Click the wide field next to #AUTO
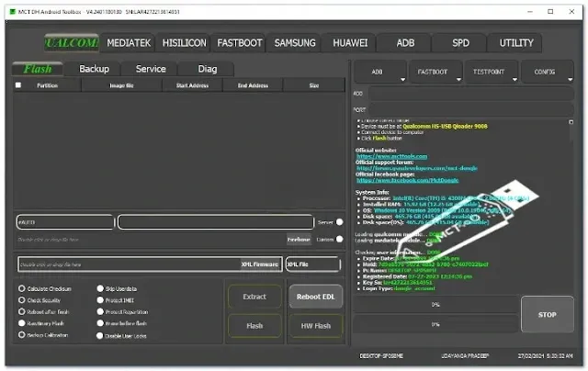This screenshot has height=371, width=588. click(x=216, y=222)
